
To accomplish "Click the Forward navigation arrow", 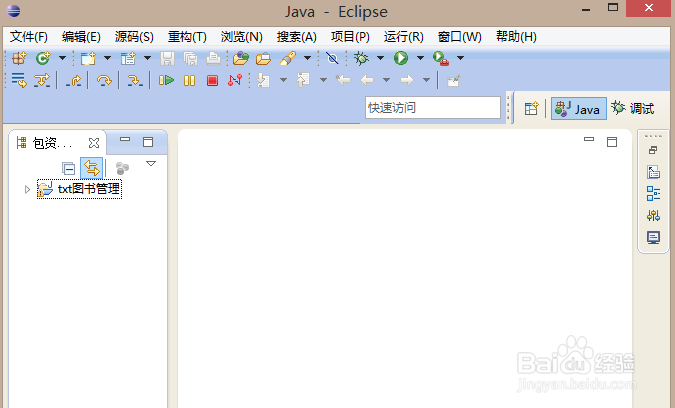I will click(407, 80).
